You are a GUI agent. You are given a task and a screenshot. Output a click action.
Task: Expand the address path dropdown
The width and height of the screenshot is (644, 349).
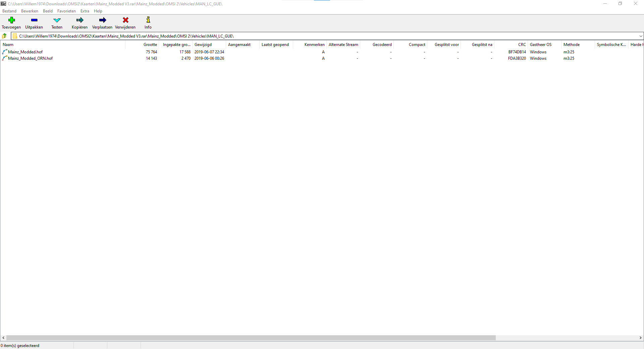pos(641,36)
